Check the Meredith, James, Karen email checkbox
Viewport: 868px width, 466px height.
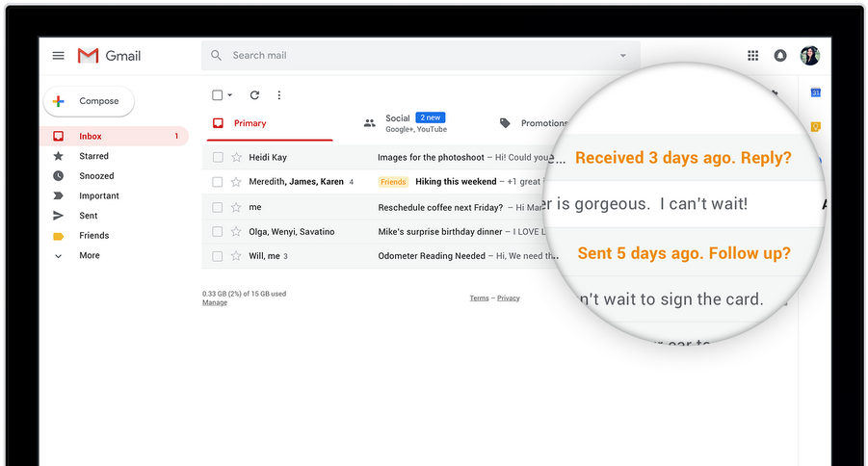(x=218, y=182)
